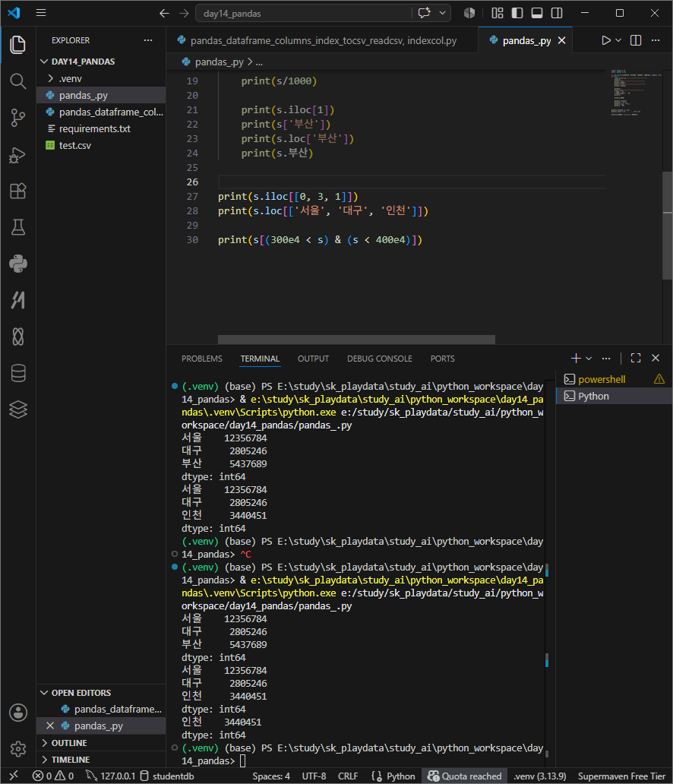Open Explorer views and more actions ellipsis
Screen dimensions: 673x784
(148, 40)
